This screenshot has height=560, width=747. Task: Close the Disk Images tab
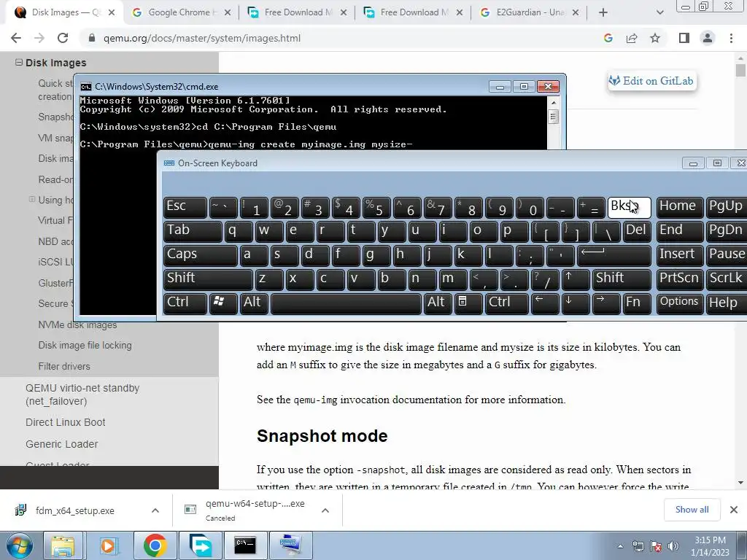click(x=112, y=12)
